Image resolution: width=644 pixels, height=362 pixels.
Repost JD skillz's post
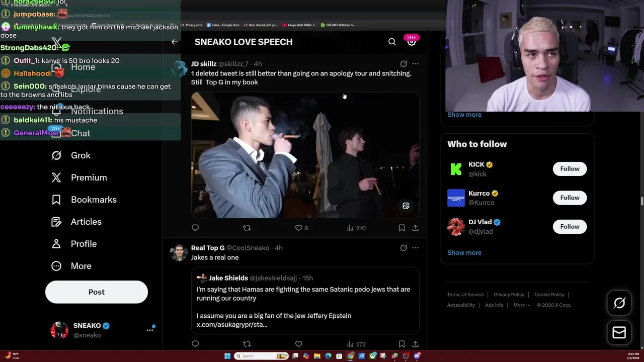click(247, 228)
